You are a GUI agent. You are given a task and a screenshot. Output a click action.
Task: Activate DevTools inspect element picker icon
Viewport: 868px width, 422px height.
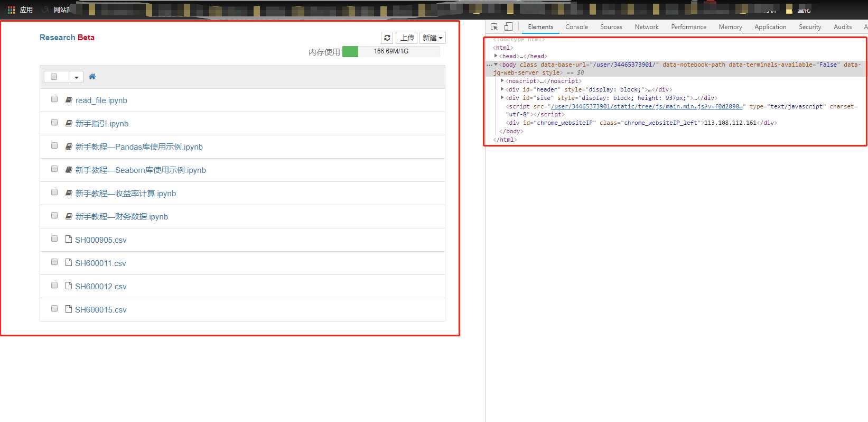(494, 26)
